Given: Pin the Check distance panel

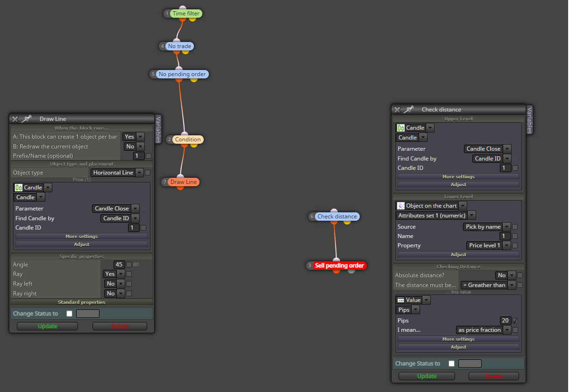Looking at the screenshot, I should 409,110.
